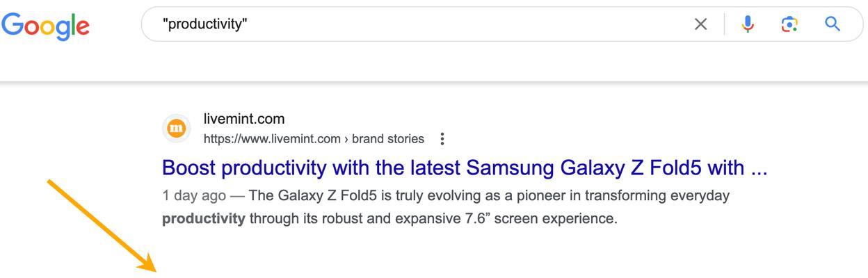Click the bold productivity word in snippet
Screen dimensions: 868x278
click(204, 219)
